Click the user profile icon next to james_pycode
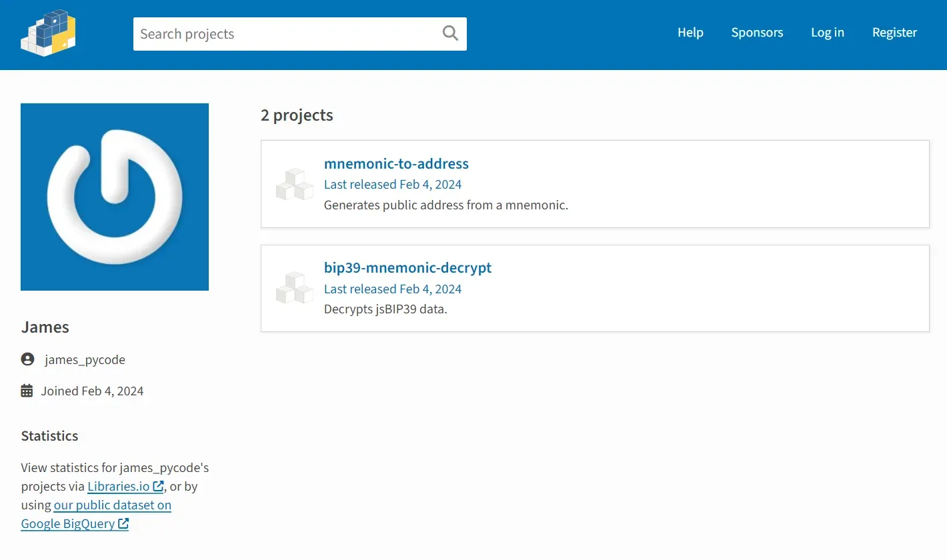 (x=27, y=359)
